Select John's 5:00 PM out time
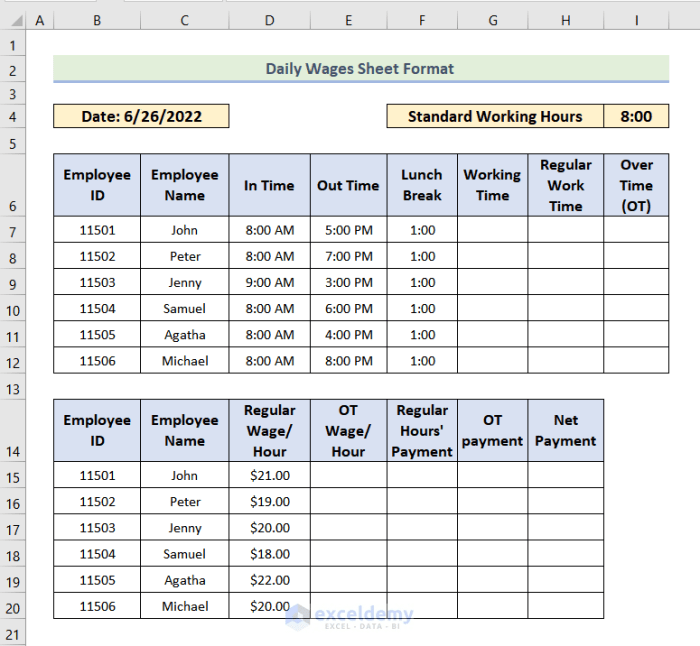Image resolution: width=700 pixels, height=646 pixels. click(349, 230)
